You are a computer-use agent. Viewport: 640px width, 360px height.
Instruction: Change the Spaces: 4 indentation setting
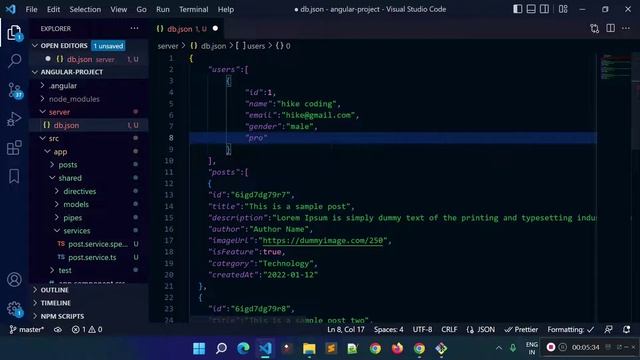389,329
